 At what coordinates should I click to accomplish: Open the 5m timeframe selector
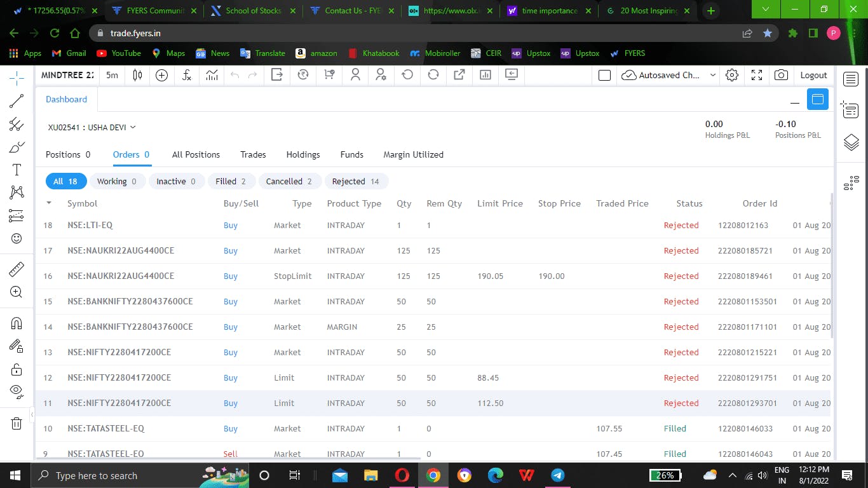112,75
